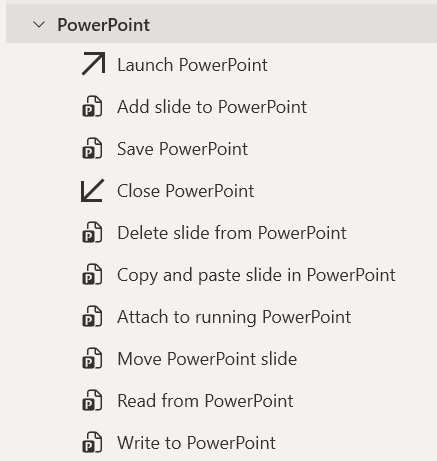Click the Delete slide from PowerPoint icon

click(92, 232)
